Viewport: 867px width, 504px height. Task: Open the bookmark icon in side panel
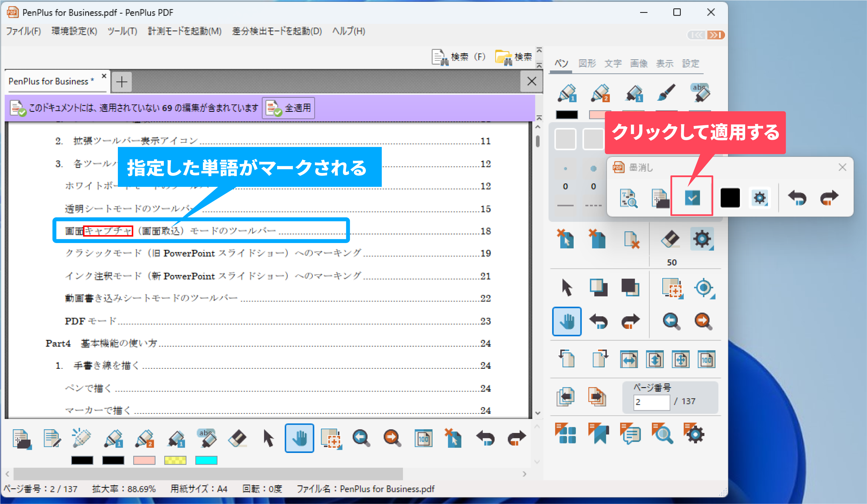pyautogui.click(x=598, y=433)
